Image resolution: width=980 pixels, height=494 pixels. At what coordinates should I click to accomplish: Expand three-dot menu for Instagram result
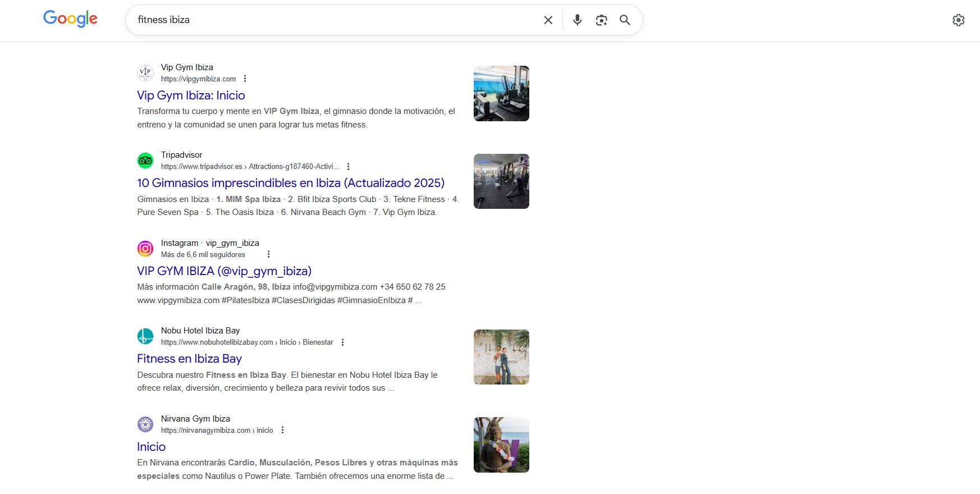pos(269,254)
